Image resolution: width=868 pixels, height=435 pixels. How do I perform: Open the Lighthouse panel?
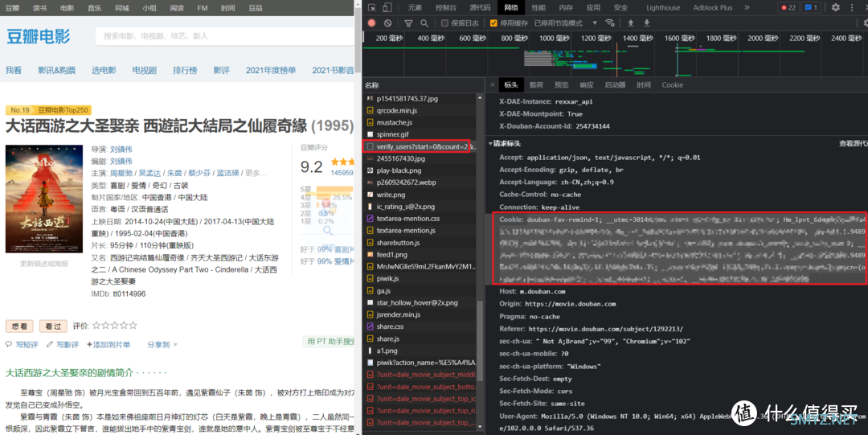coord(663,8)
